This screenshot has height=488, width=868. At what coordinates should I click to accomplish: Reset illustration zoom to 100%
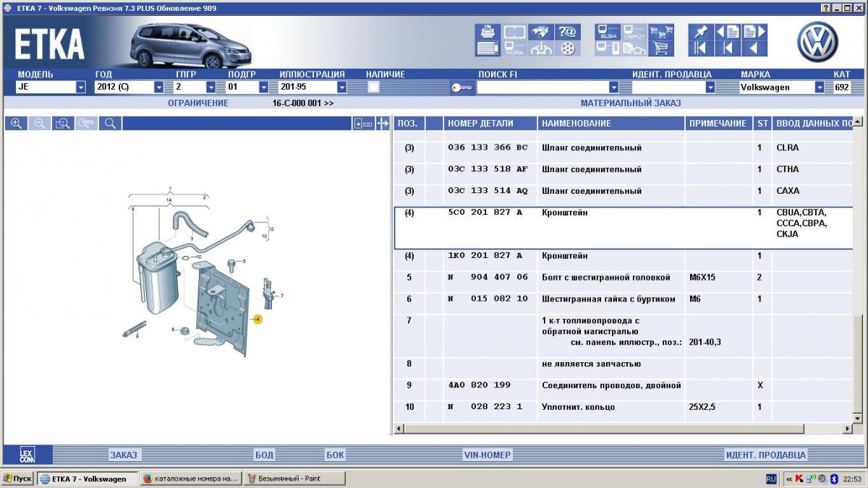87,124
